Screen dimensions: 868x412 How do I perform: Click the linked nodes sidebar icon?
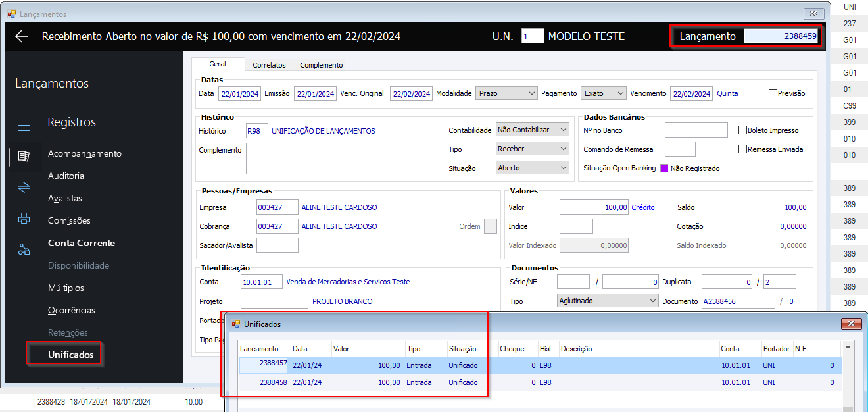[x=24, y=249]
